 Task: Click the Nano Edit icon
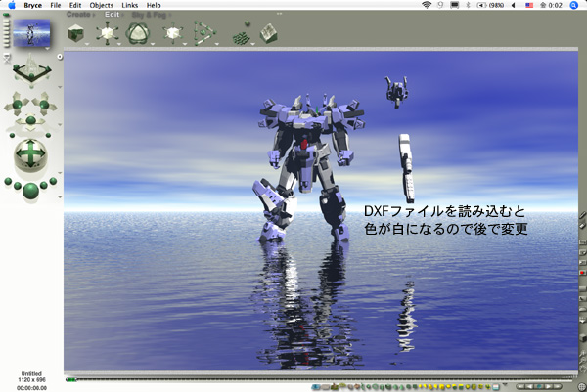click(x=582, y=263)
